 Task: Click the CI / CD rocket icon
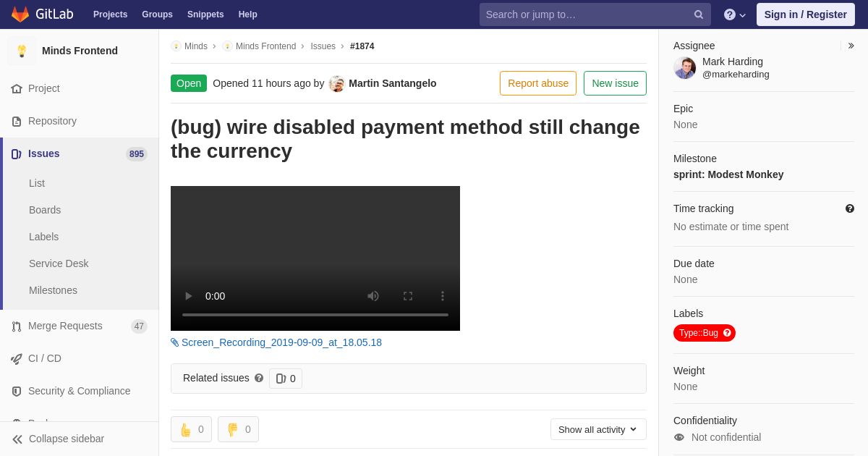[17, 359]
